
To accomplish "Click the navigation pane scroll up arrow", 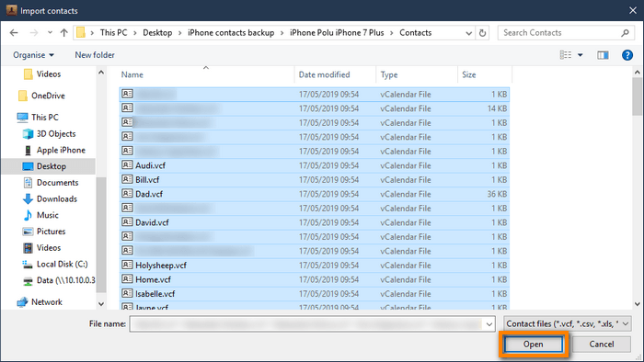I will point(101,73).
